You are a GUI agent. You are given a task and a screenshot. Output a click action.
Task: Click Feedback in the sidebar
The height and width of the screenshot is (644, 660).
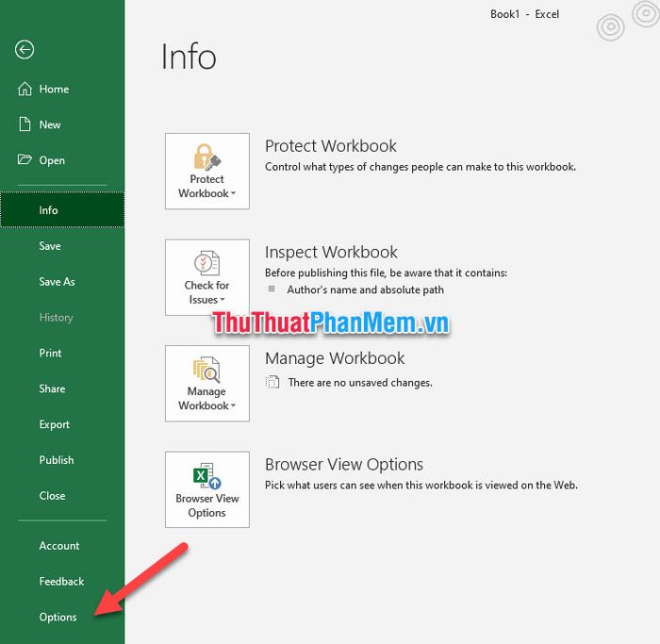[62, 581]
